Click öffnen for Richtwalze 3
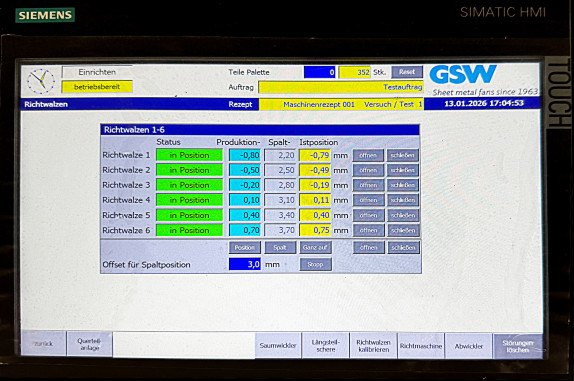 tap(368, 185)
